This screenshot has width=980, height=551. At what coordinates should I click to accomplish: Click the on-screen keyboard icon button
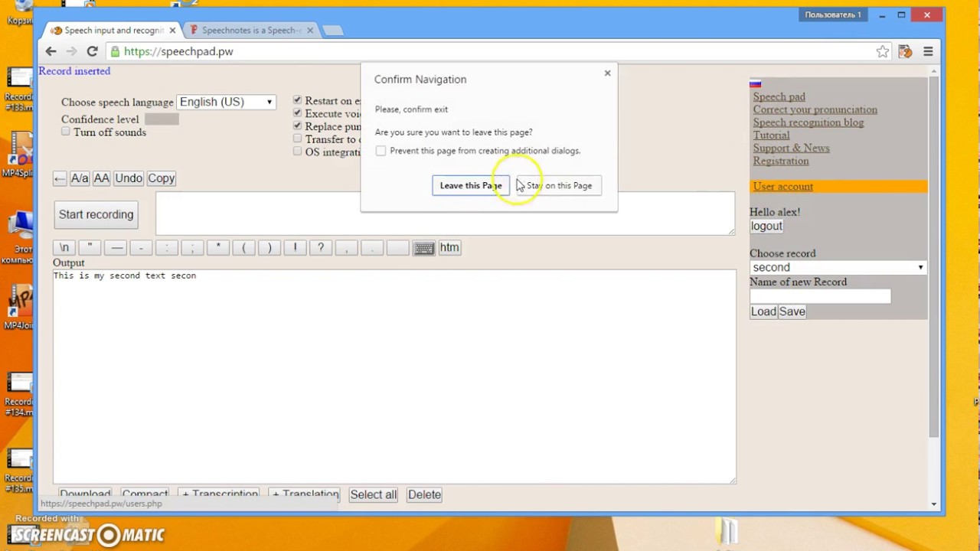pos(423,248)
